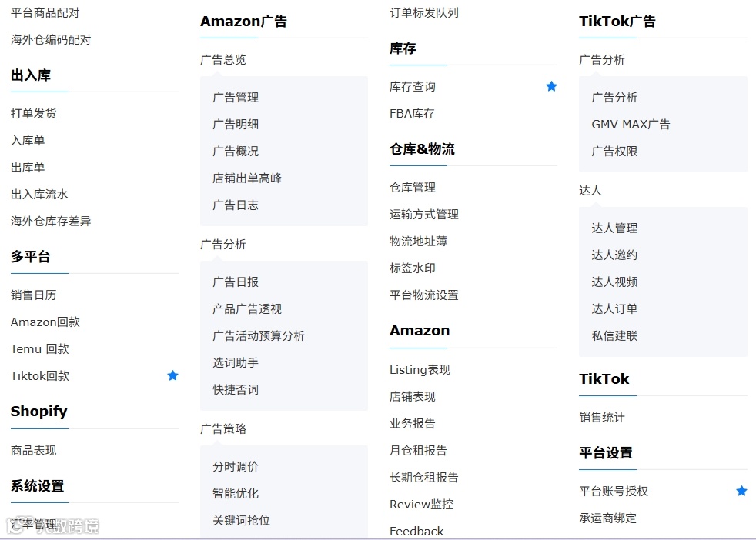Go to 运输方式管理

pyautogui.click(x=423, y=215)
